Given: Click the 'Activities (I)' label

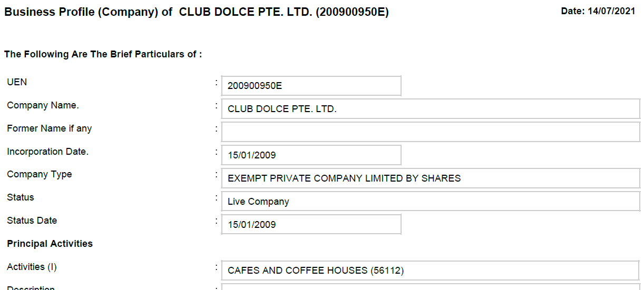Looking at the screenshot, I should 32,267.
